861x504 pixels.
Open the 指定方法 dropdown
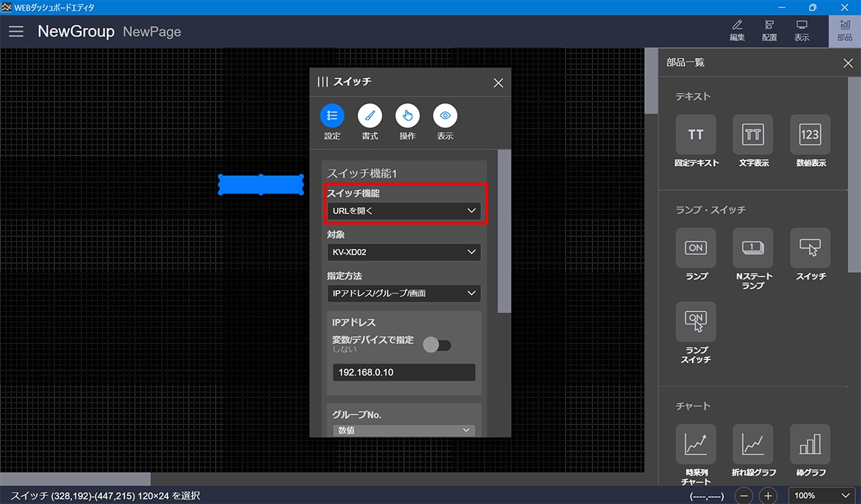coord(404,293)
